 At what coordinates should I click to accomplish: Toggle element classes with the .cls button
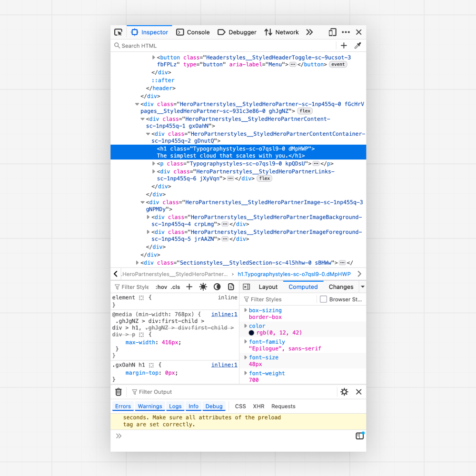pyautogui.click(x=175, y=287)
